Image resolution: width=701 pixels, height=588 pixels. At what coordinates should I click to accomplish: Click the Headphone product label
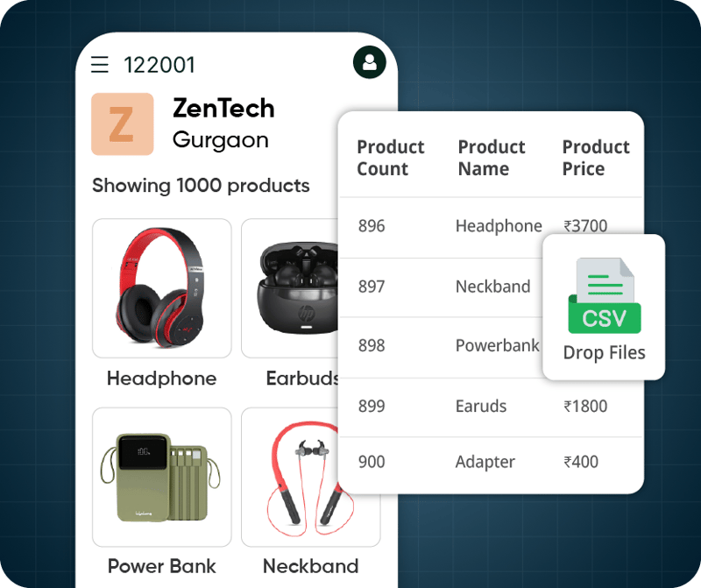tap(162, 379)
